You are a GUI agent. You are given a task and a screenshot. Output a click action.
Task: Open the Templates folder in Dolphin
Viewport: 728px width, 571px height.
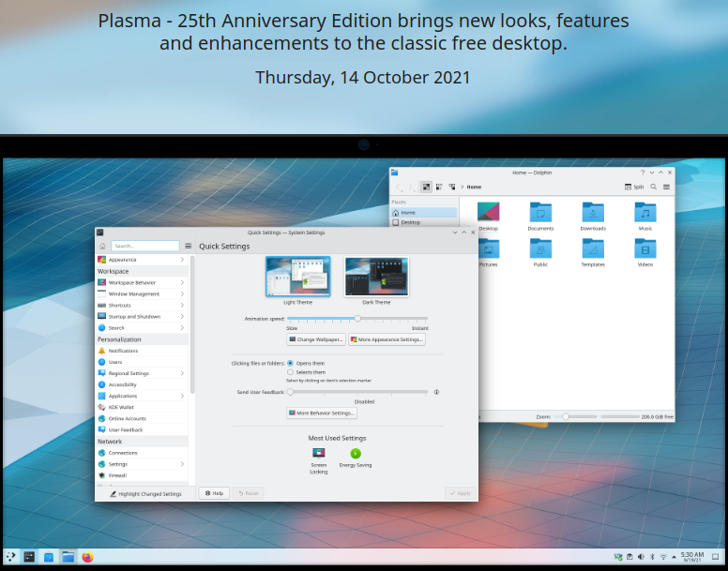tap(593, 252)
